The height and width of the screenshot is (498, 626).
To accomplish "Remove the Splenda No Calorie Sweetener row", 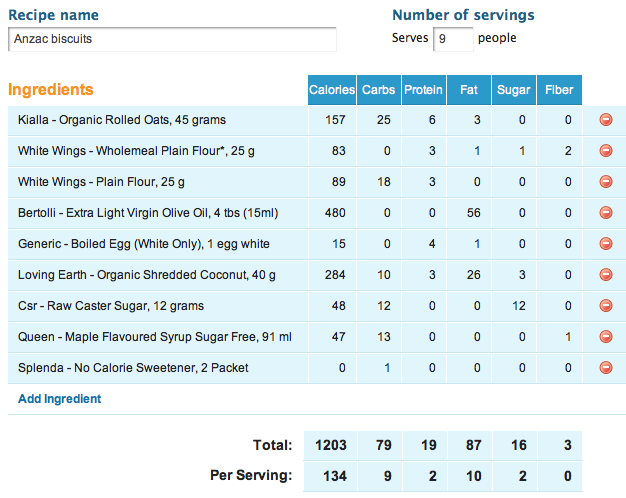I will [x=606, y=367].
